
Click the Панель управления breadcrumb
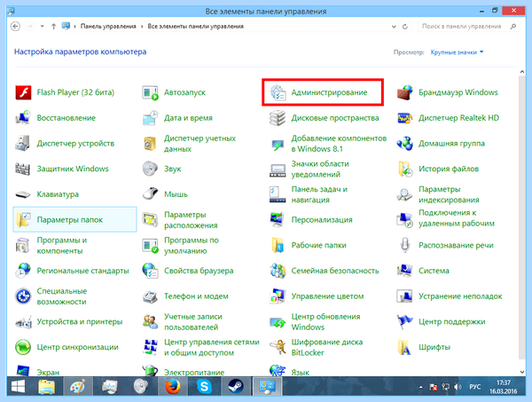click(x=108, y=26)
